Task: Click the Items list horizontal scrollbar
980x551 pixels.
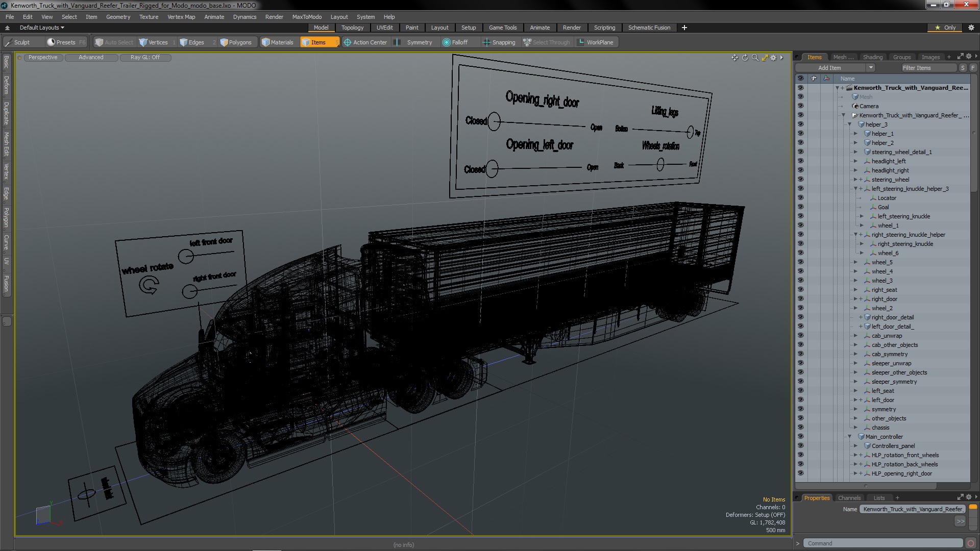Action: click(x=866, y=486)
